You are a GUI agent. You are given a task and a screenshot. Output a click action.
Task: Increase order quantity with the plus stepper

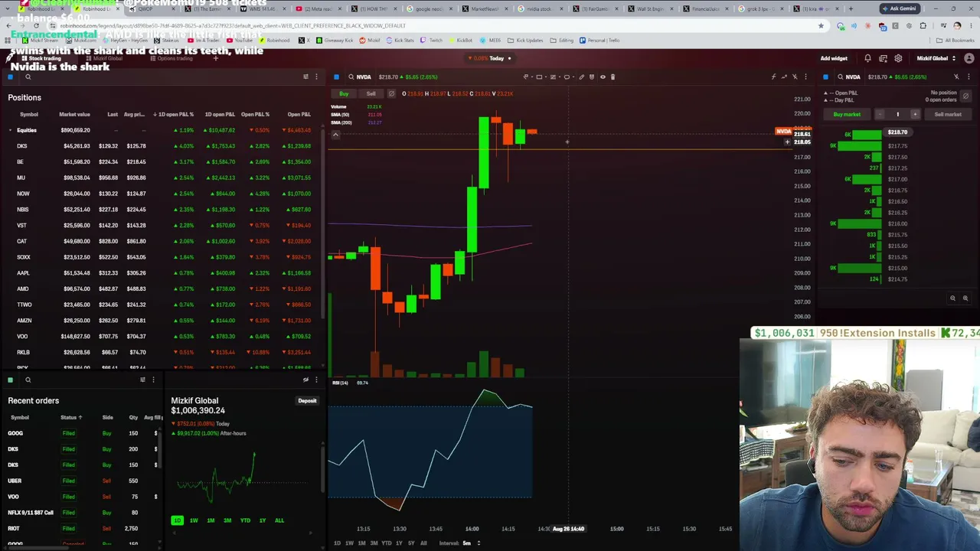(x=914, y=114)
